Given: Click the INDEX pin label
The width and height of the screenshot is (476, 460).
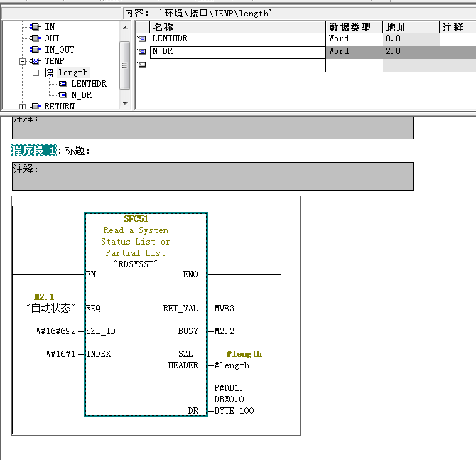Looking at the screenshot, I should [x=98, y=354].
